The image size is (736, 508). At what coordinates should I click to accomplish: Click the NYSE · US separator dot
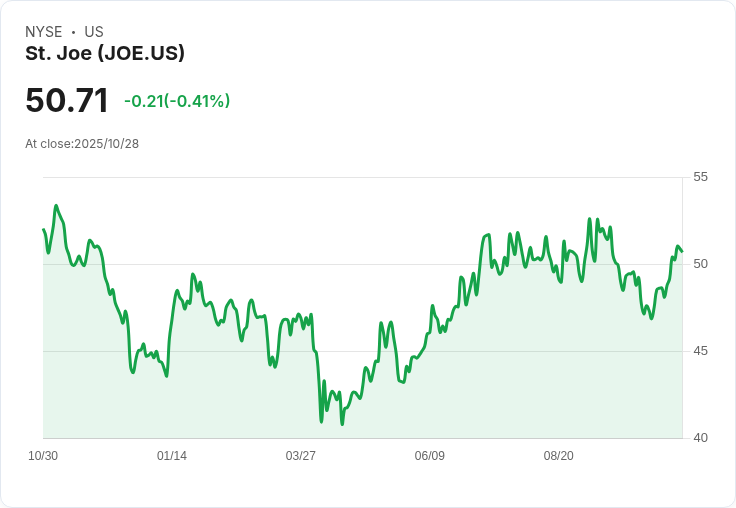tap(74, 32)
